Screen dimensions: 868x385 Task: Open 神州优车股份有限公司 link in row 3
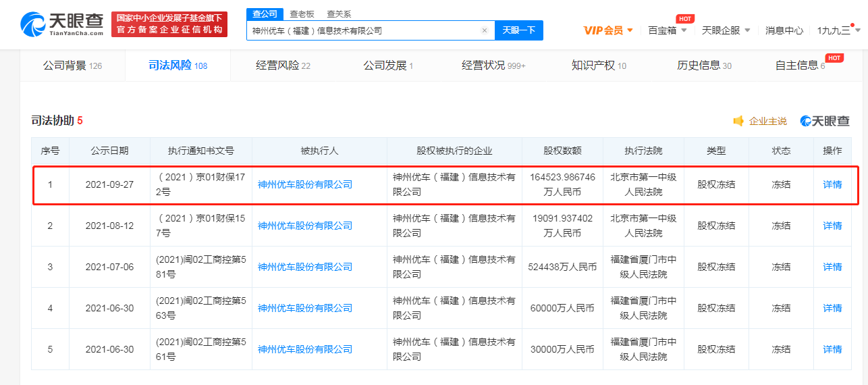(305, 267)
